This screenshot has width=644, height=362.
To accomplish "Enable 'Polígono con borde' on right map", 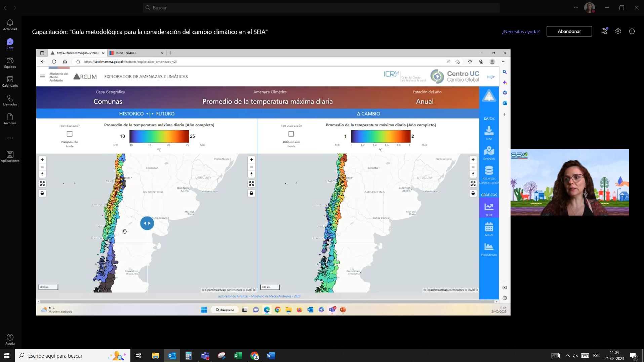I will (x=291, y=134).
